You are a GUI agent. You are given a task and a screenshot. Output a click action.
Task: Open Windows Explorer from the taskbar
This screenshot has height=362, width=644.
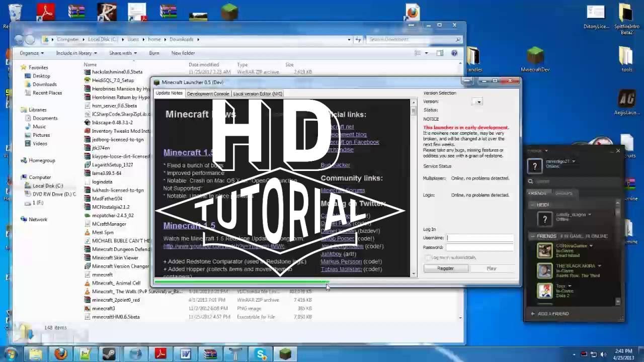35,354
